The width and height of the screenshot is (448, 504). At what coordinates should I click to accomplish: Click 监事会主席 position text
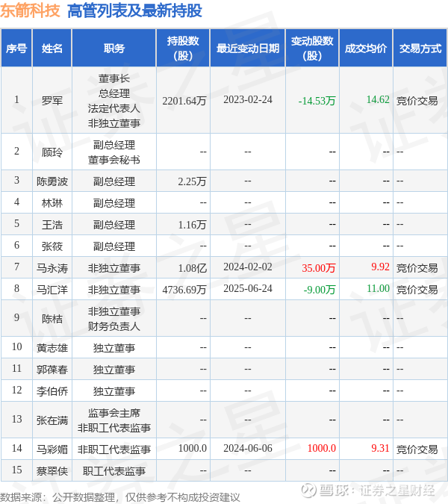pos(114,413)
